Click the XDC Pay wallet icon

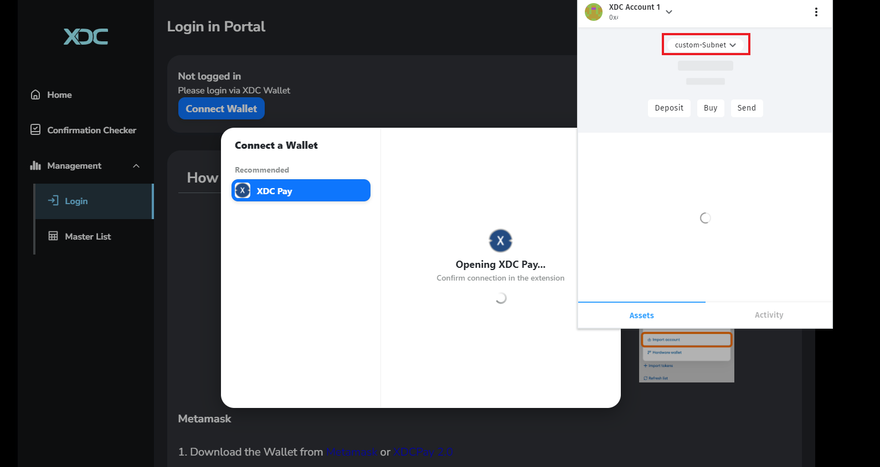tap(243, 190)
